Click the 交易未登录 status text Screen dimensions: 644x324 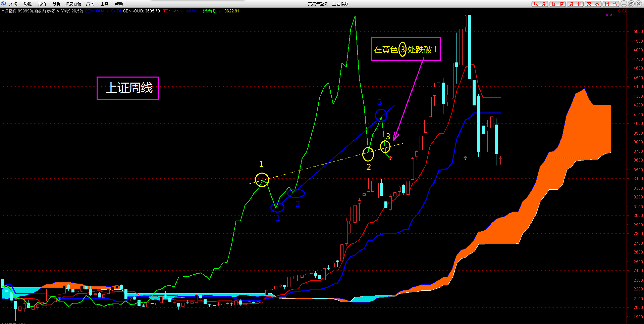coord(318,4)
